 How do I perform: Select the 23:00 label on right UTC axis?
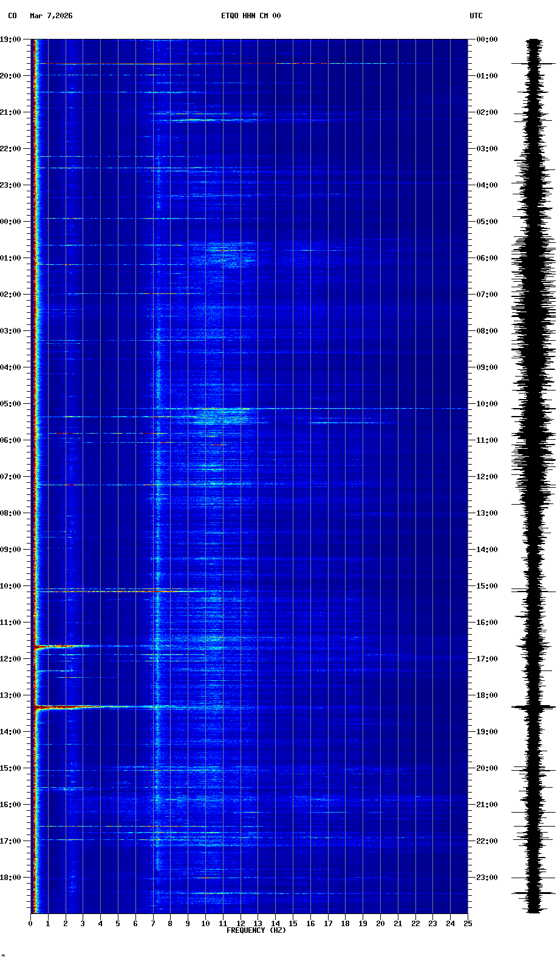tap(487, 878)
